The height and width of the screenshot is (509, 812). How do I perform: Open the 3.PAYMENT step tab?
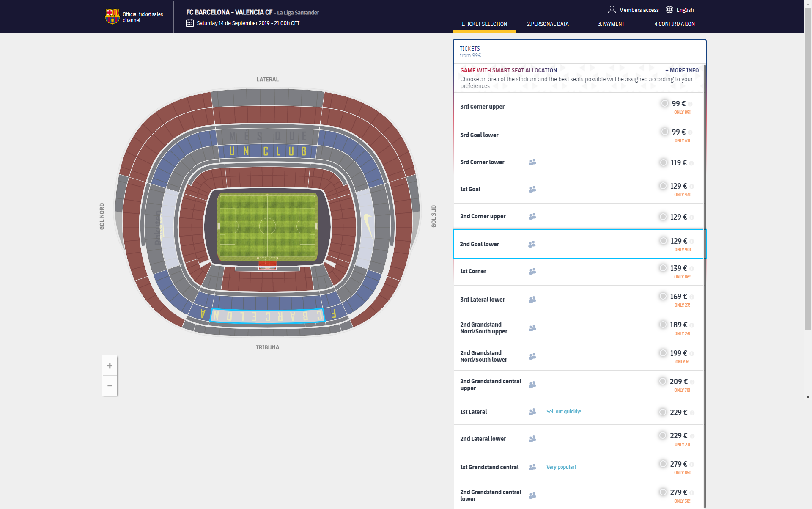pos(611,24)
